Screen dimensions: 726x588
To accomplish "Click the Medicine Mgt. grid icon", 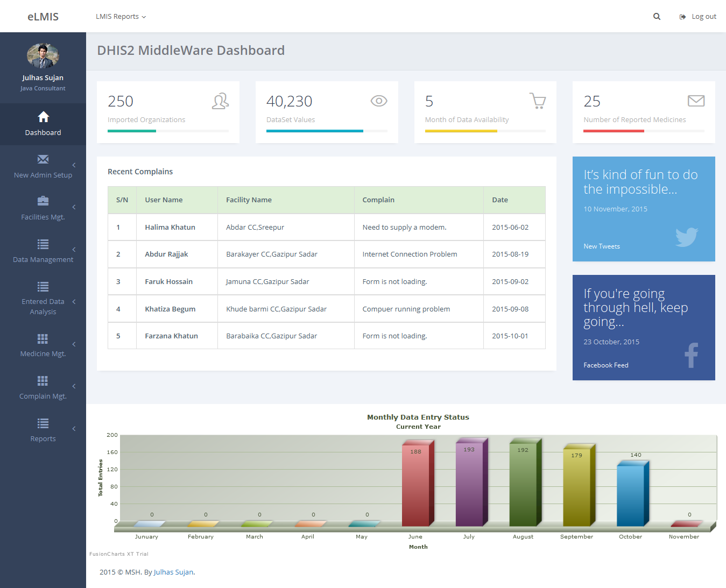I will (43, 338).
